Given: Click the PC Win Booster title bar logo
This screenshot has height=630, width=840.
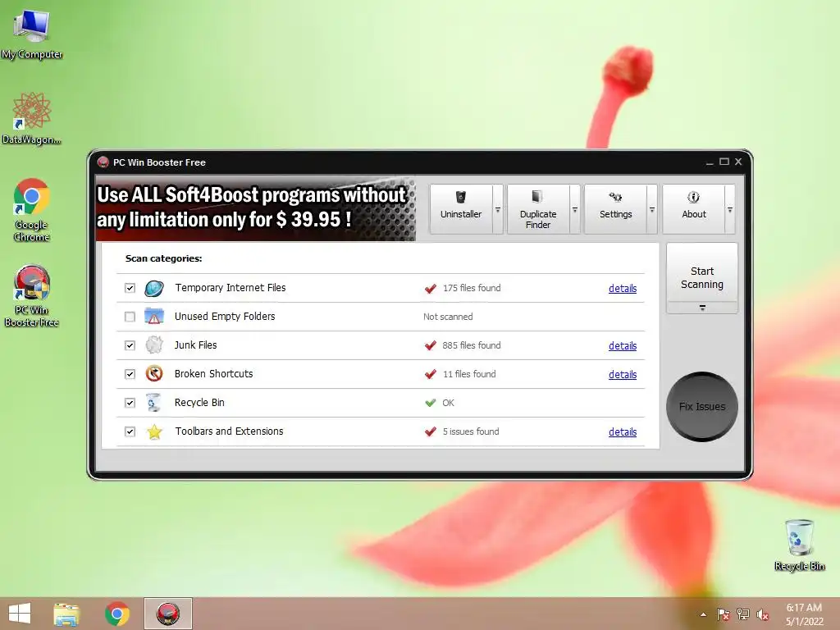Looking at the screenshot, I should coord(103,162).
